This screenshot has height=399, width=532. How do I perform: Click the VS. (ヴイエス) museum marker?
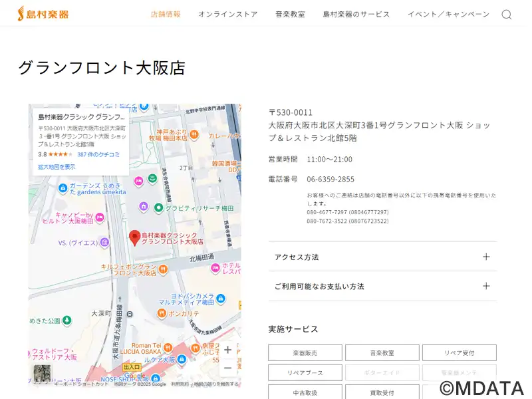click(104, 243)
